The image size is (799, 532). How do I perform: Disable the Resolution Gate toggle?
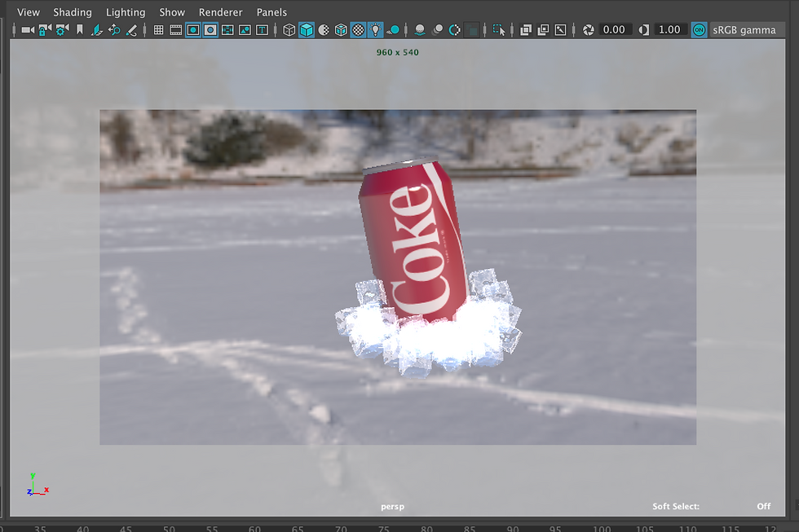[193, 30]
